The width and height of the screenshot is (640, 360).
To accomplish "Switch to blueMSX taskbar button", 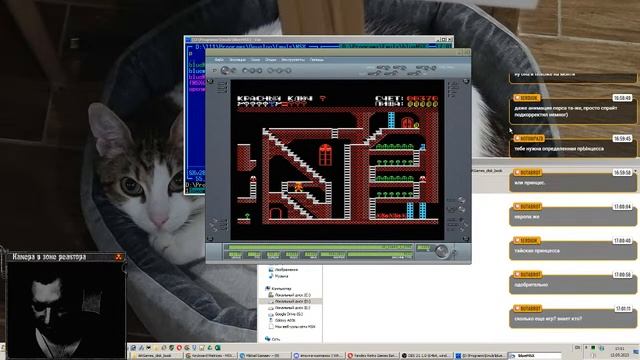I will click(534, 356).
